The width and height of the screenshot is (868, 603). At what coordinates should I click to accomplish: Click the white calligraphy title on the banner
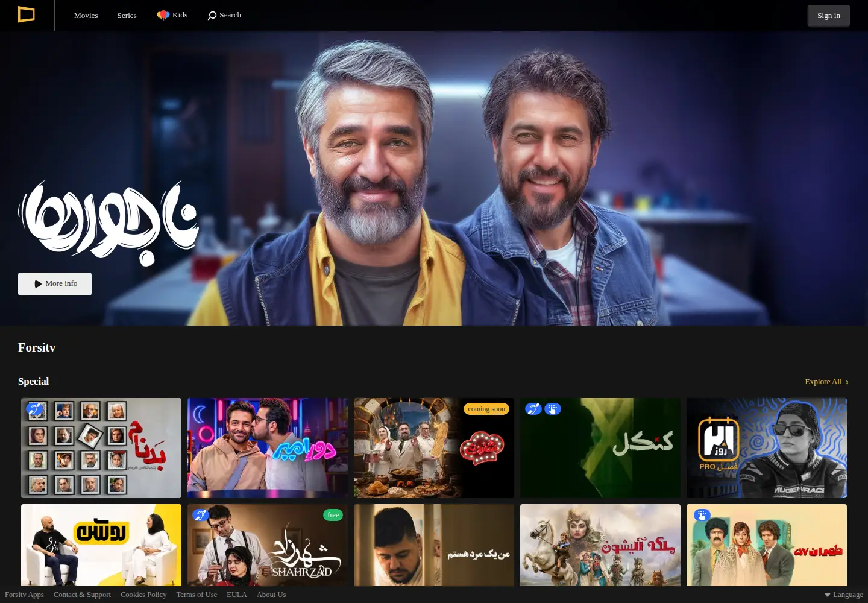[108, 223]
